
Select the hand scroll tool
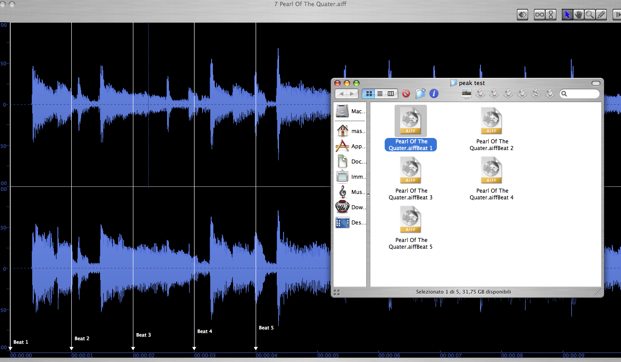pos(579,15)
